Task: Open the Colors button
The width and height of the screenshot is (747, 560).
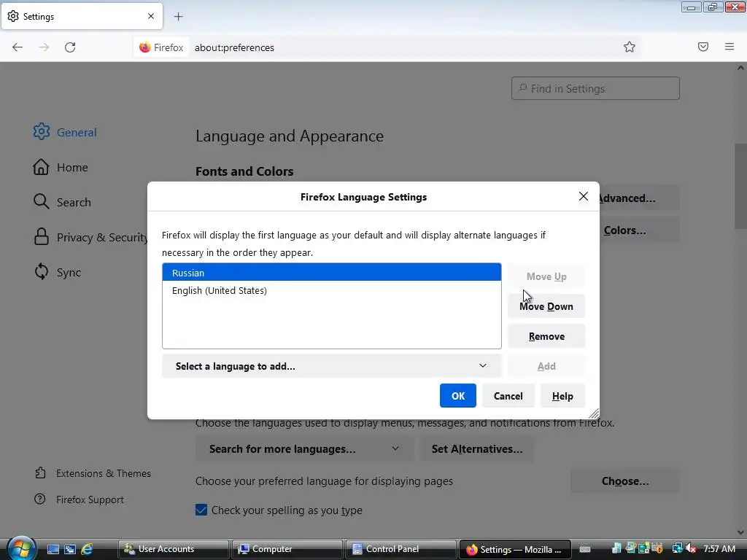Action: click(638, 230)
